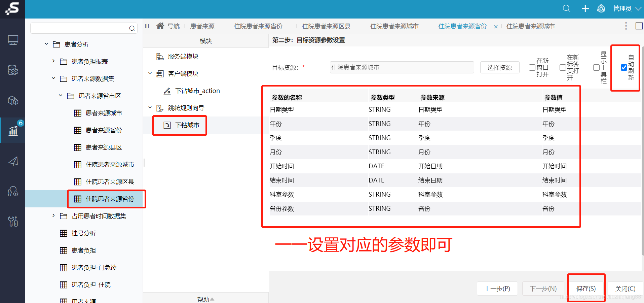Select 住院患者来源区县 in resource tree

110,182
